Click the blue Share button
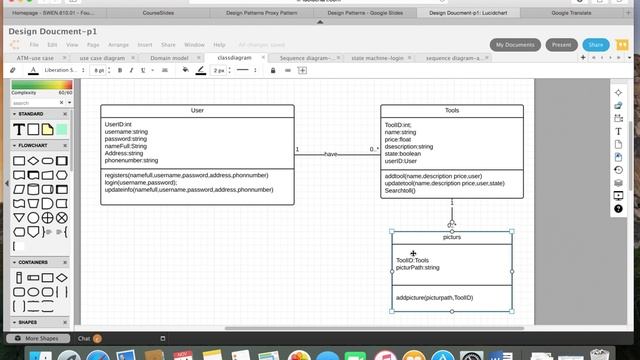Screen dimensions: 640x360 596,44
